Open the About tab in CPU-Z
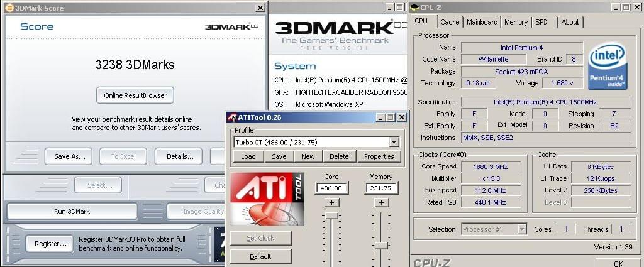 (570, 22)
